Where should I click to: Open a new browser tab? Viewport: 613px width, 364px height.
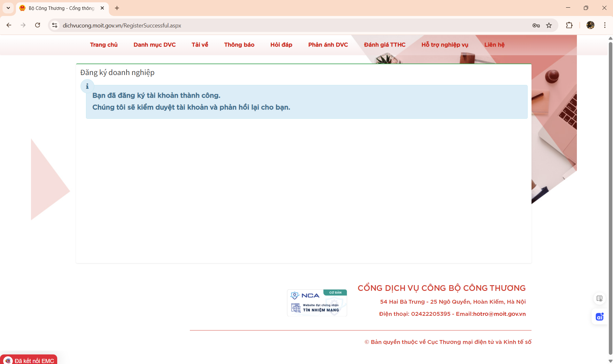point(117,8)
